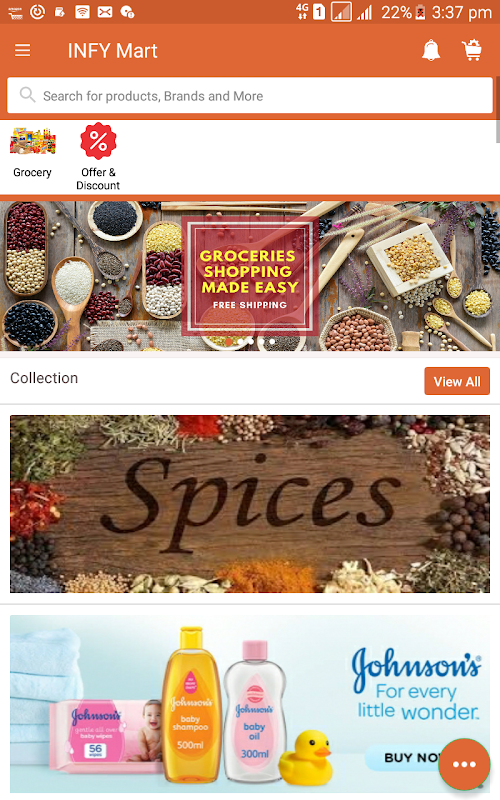Open the Grocery category
The height and width of the screenshot is (800, 500).
[32, 152]
